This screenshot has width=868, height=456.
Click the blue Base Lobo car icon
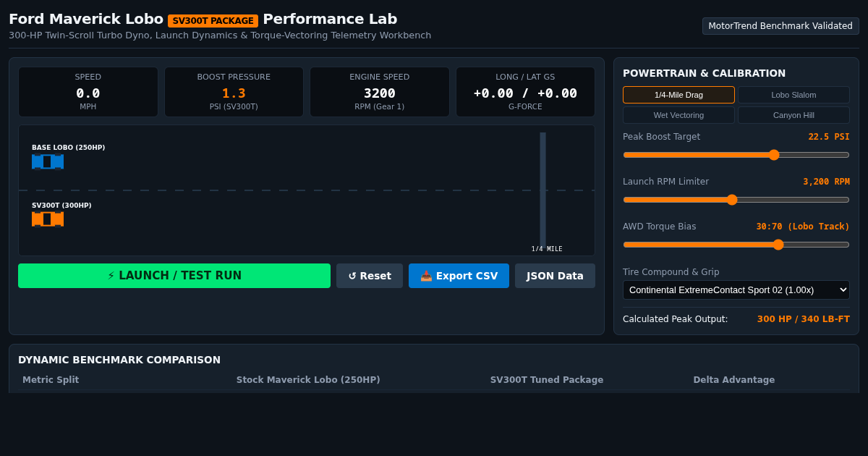pos(48,161)
